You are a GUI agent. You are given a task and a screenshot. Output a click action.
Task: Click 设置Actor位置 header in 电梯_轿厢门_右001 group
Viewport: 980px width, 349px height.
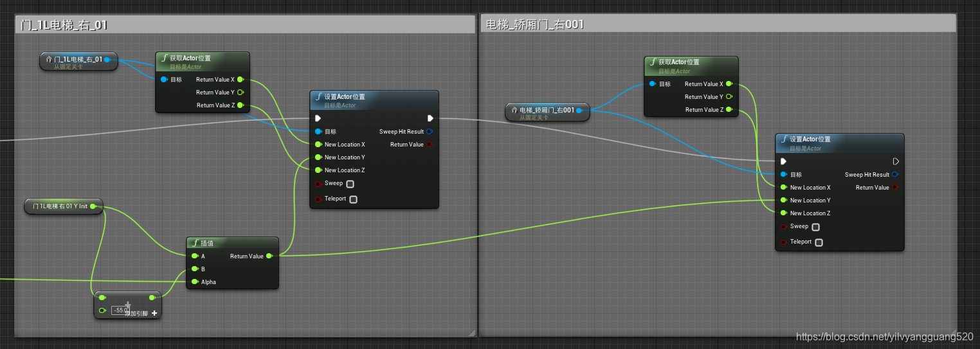(x=840, y=143)
